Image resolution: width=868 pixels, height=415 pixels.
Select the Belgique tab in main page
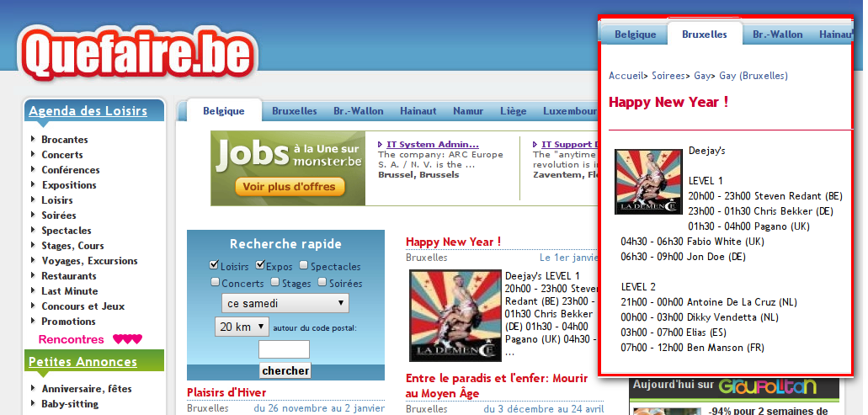point(224,110)
